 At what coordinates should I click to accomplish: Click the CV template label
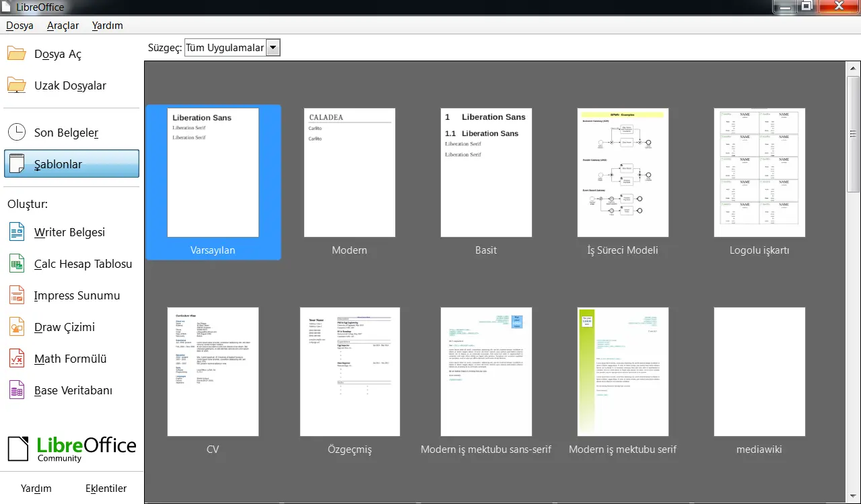coord(213,449)
